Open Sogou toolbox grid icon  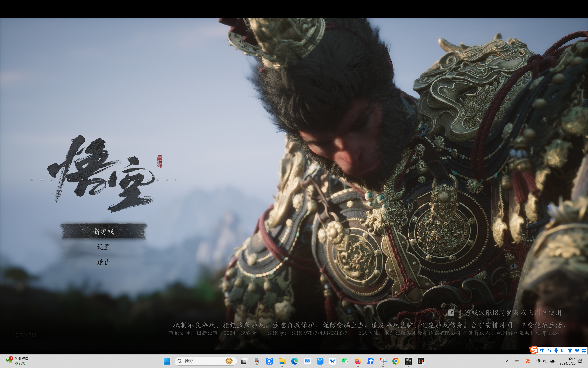pyautogui.click(x=584, y=351)
